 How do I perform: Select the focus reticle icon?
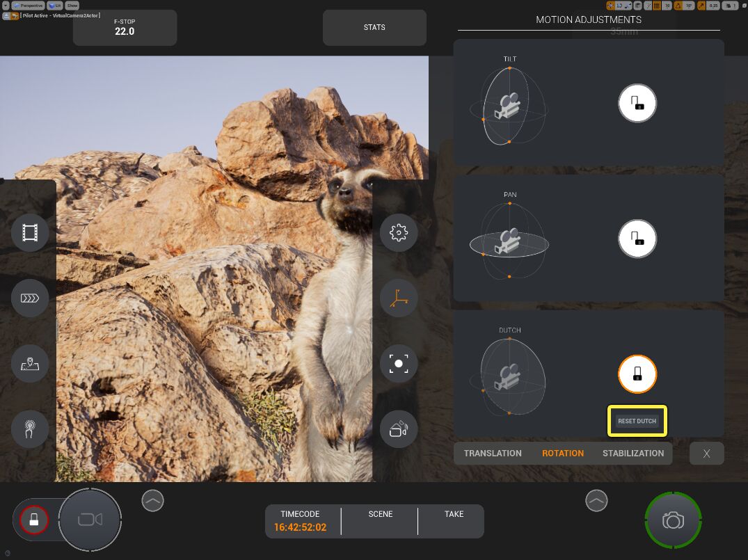coord(399,363)
